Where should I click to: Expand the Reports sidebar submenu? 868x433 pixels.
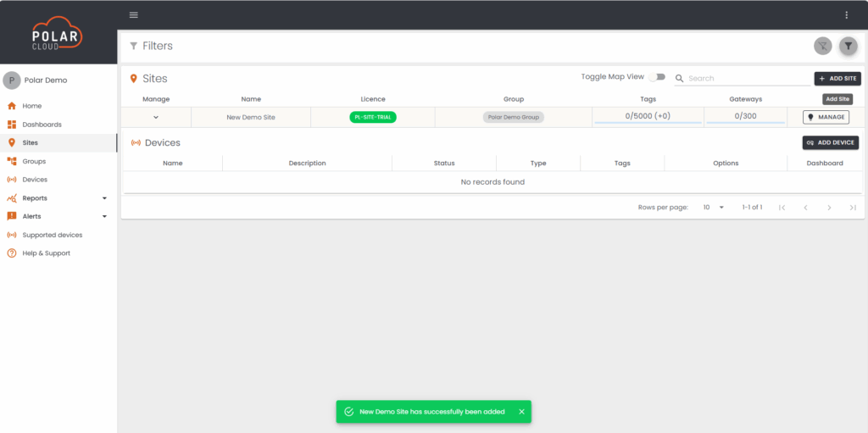click(x=104, y=198)
